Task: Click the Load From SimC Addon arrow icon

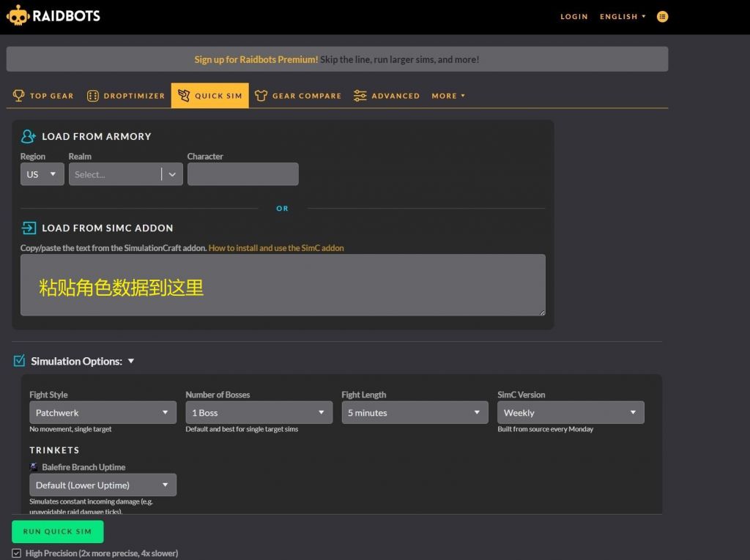Action: pyautogui.click(x=27, y=228)
